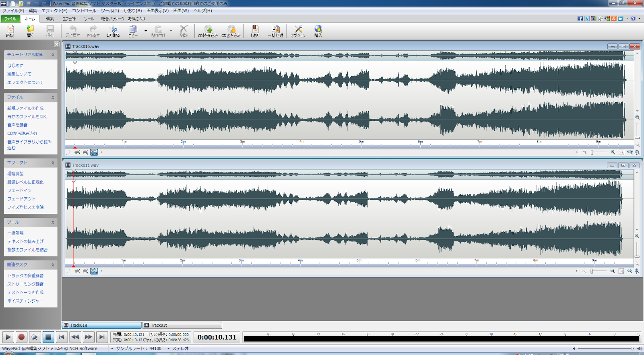Jump to end with skip-forward button
The height and width of the screenshot is (355, 644).
pyautogui.click(x=102, y=337)
